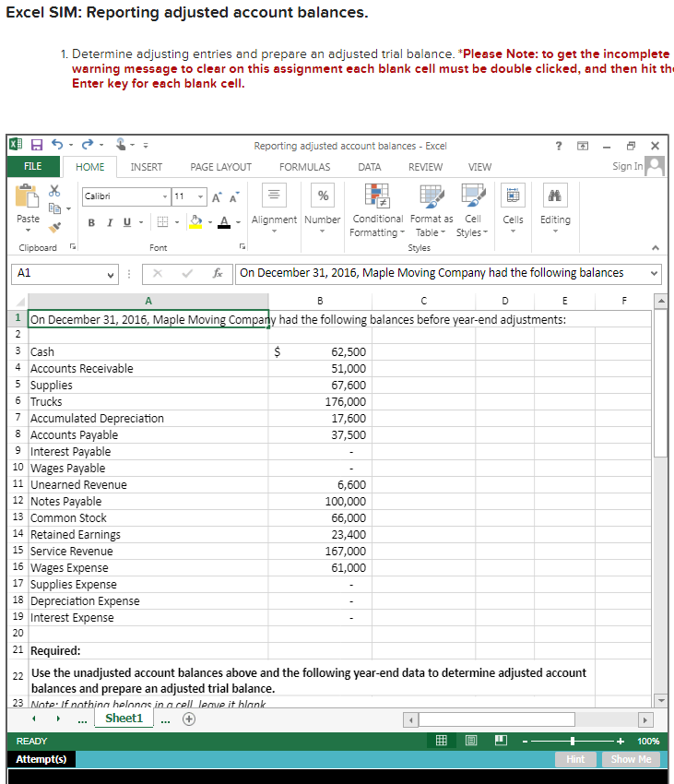Open the FILE tab
This screenshot has height=784, width=674.
(33, 167)
